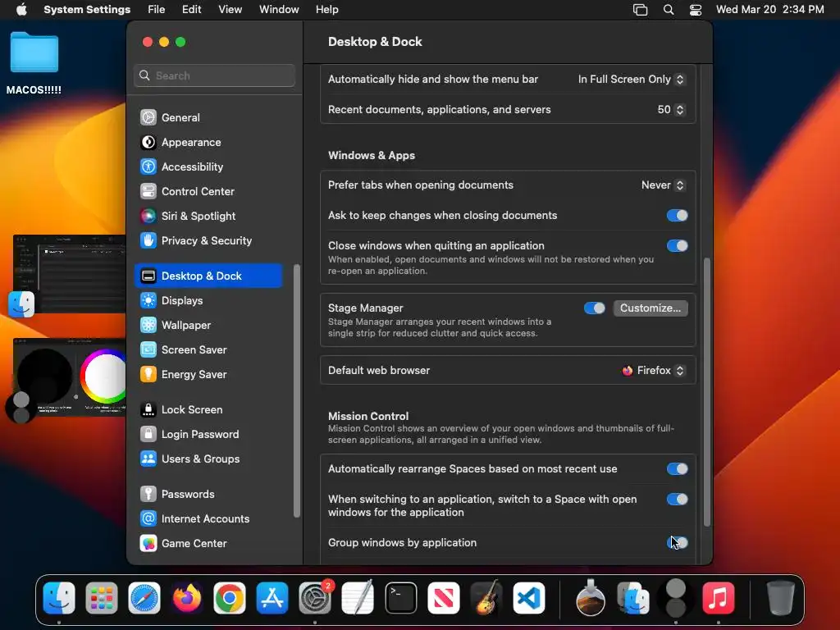Open GarageBand from the Dock

[486, 598]
